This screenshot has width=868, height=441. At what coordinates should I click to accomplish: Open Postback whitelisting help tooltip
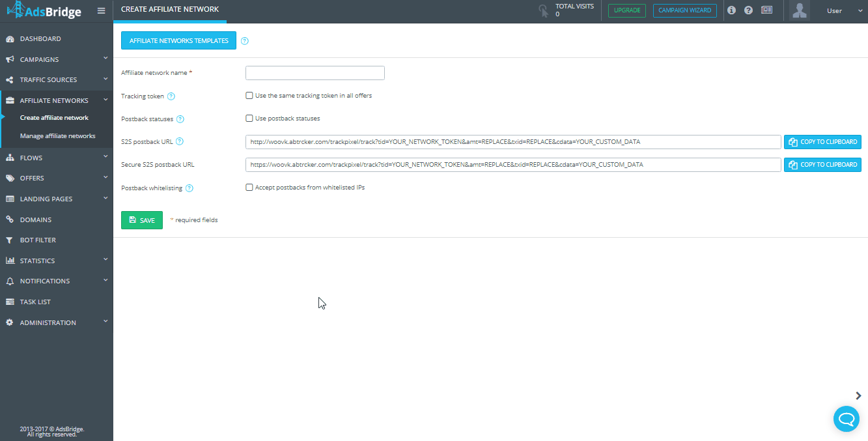point(189,188)
